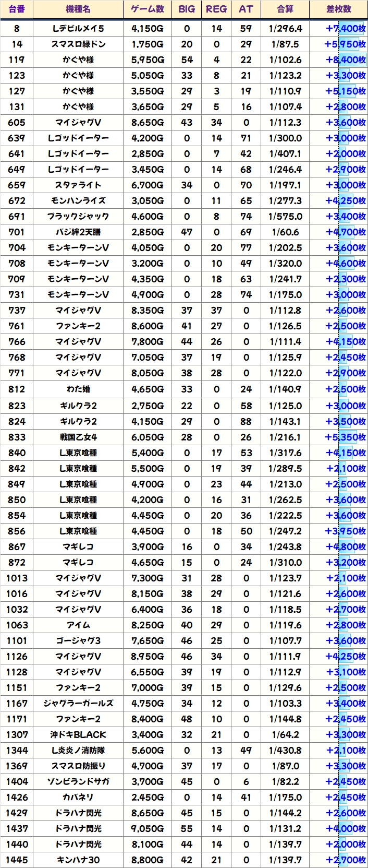The image size is (368, 868).
Task: Click the BIG column header
Action: [x=187, y=9]
